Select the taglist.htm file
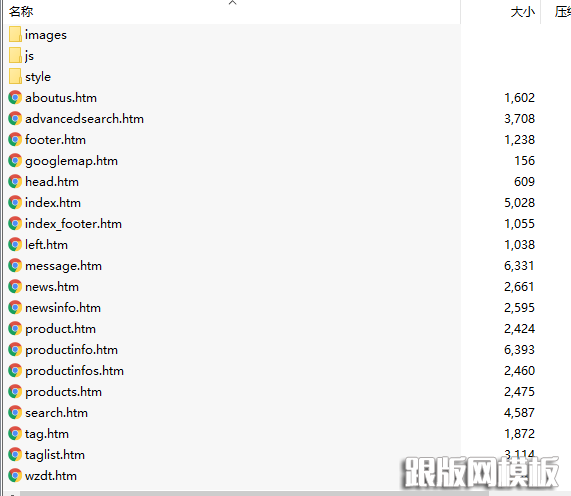This screenshot has width=571, height=496. pos(55,455)
